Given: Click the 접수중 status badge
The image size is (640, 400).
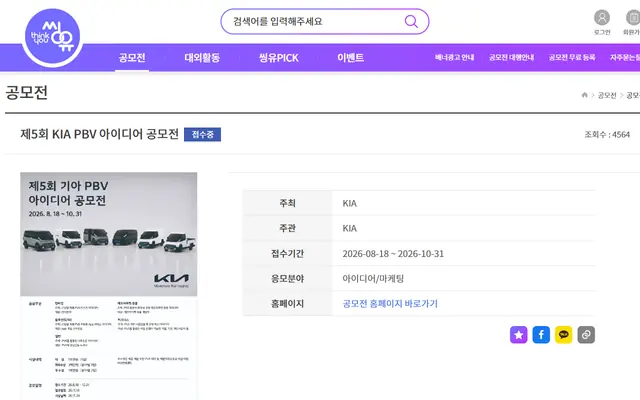Looking at the screenshot, I should 202,134.
